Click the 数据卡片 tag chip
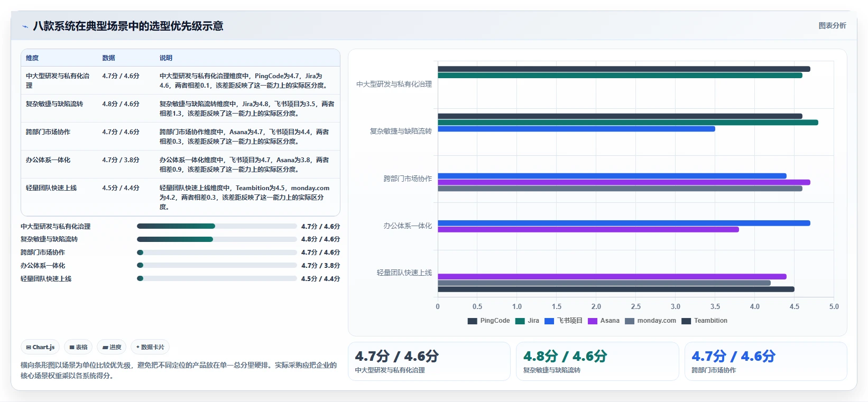Screen dimensions: 868x402 click(150, 347)
